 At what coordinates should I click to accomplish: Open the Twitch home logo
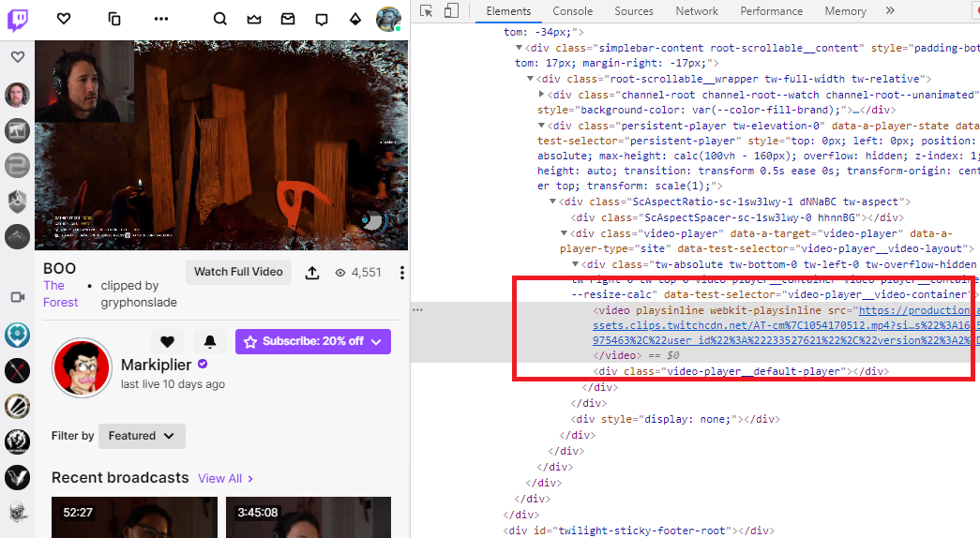click(18, 20)
